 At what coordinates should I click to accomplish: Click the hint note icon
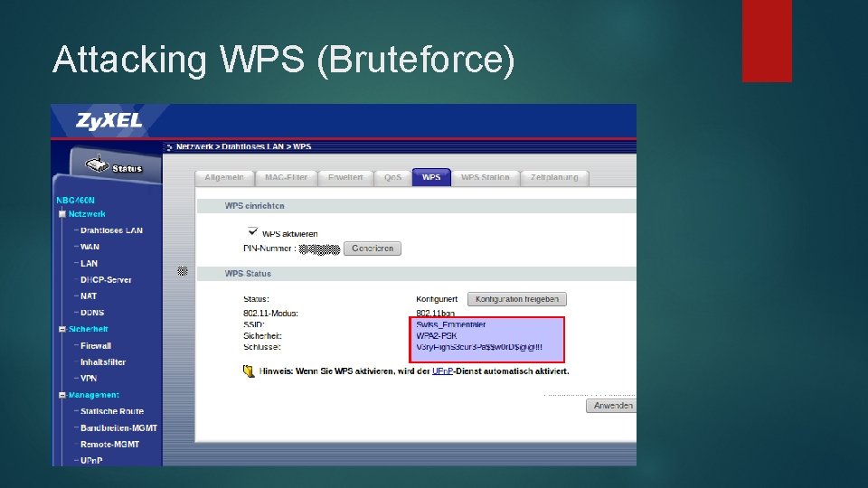click(249, 371)
